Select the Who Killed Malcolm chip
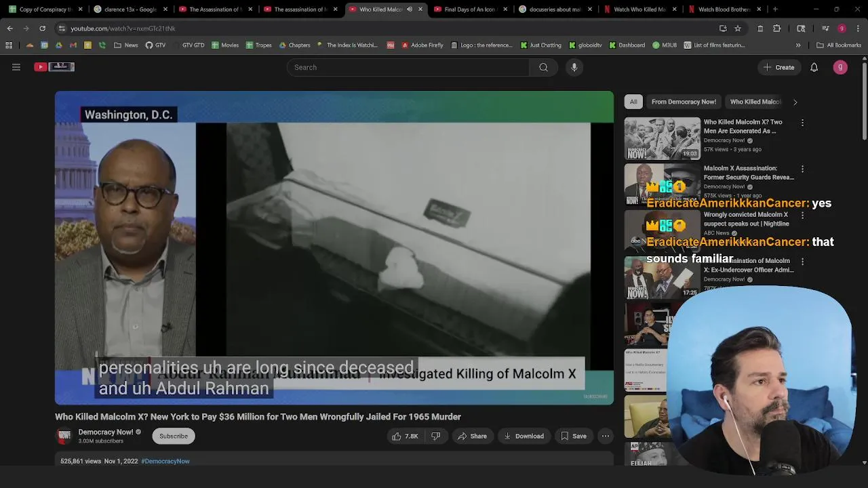This screenshot has width=868, height=488. (755, 102)
